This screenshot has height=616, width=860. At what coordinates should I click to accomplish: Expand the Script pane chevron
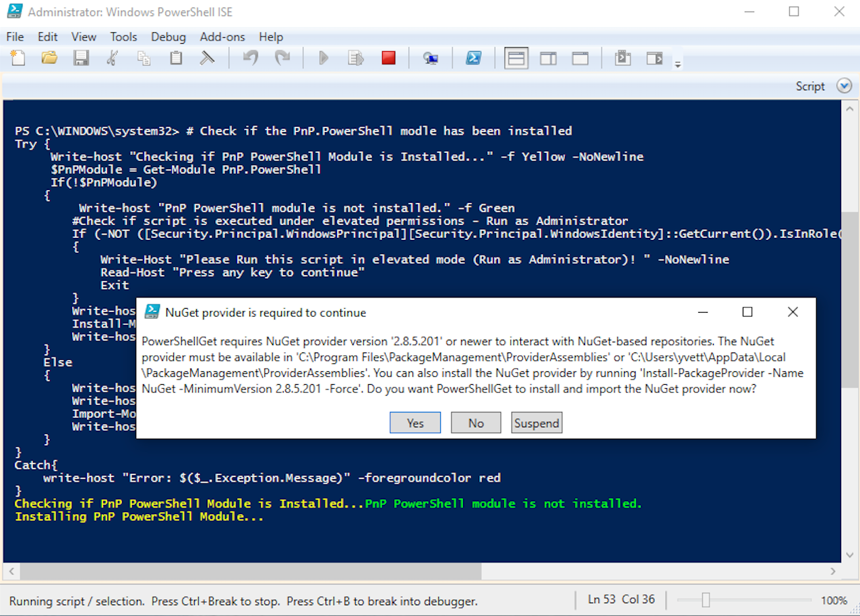point(844,86)
